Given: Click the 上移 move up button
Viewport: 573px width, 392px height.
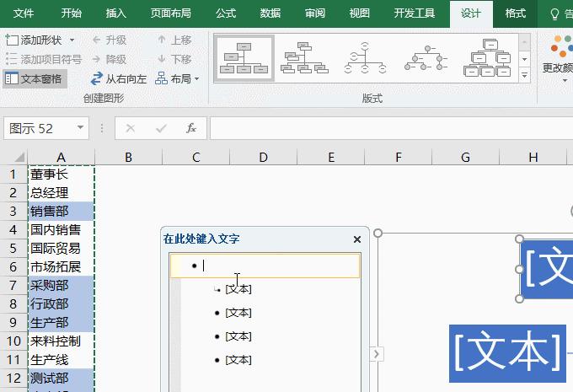Looking at the screenshot, I should [x=174, y=40].
